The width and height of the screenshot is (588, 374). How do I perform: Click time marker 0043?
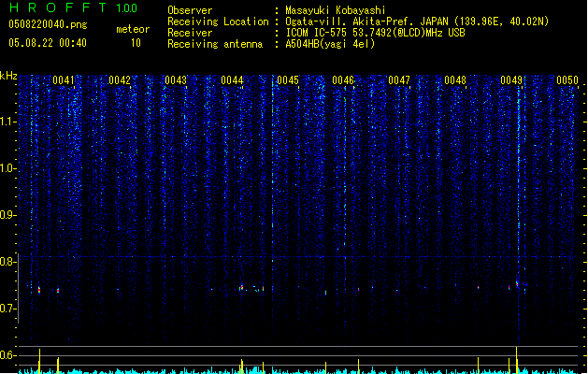[176, 80]
